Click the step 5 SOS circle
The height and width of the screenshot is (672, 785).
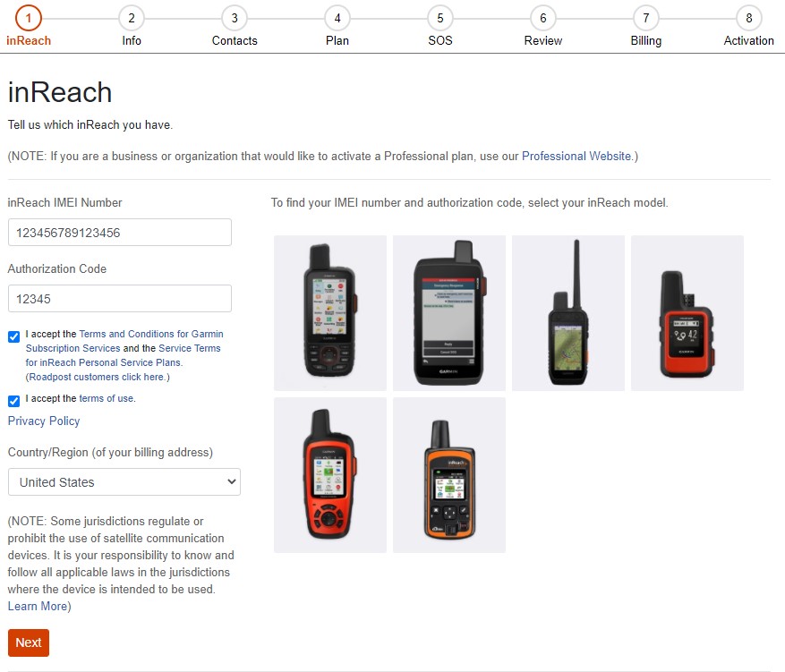439,18
